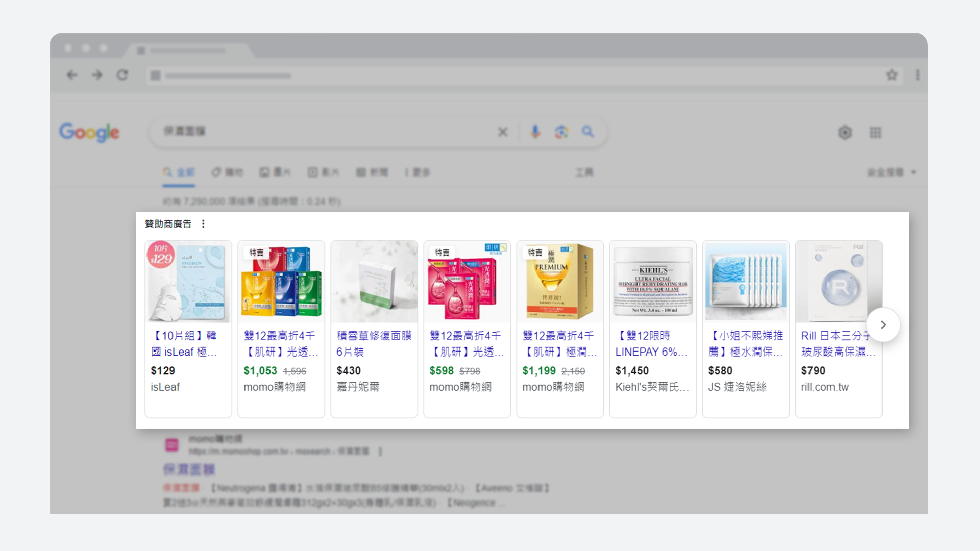Bookmark page with the star icon
Viewport: 980px width, 551px height.
point(892,75)
